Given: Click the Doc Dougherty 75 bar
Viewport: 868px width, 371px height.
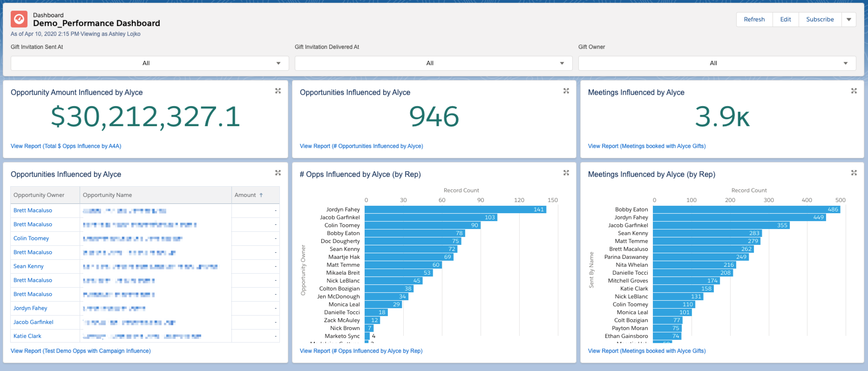Looking at the screenshot, I should click(413, 241).
